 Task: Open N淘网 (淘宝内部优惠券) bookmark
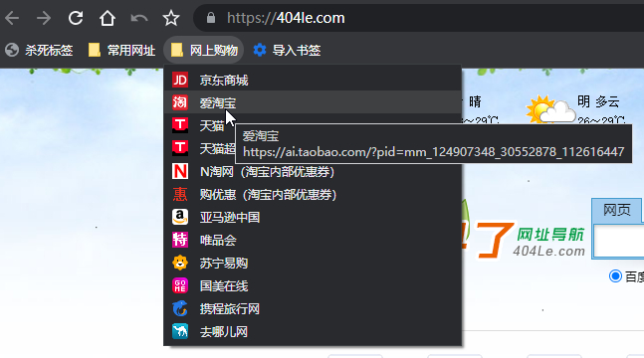coord(313,171)
